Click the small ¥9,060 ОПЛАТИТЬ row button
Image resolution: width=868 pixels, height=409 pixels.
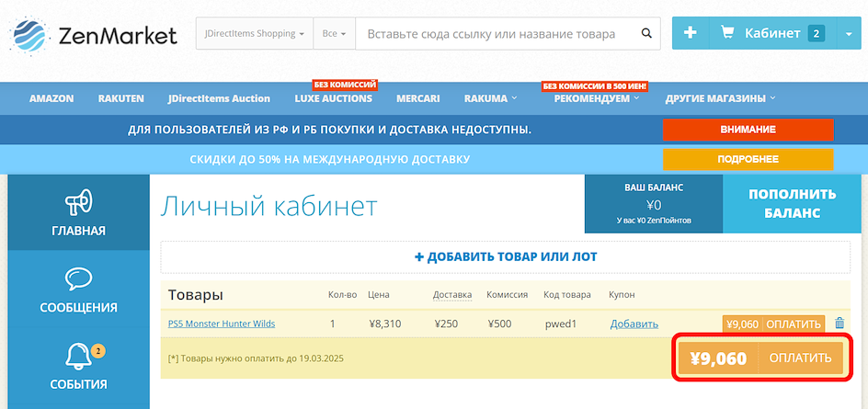(x=773, y=324)
